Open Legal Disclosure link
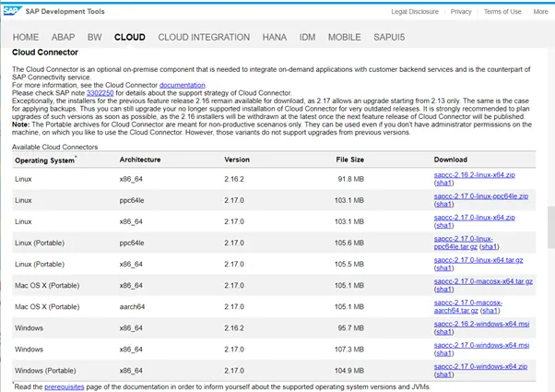Screen dimensions: 555x392 [415, 12]
